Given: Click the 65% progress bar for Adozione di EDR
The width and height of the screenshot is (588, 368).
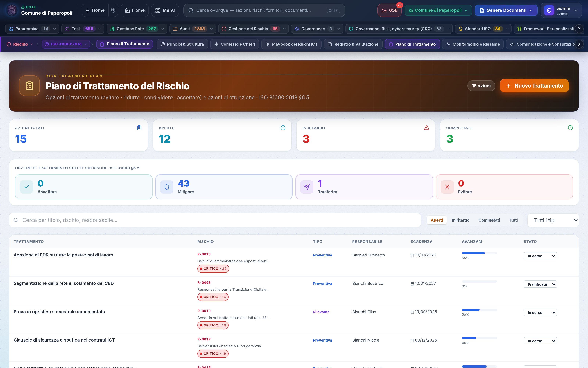Looking at the screenshot, I should coord(479,253).
